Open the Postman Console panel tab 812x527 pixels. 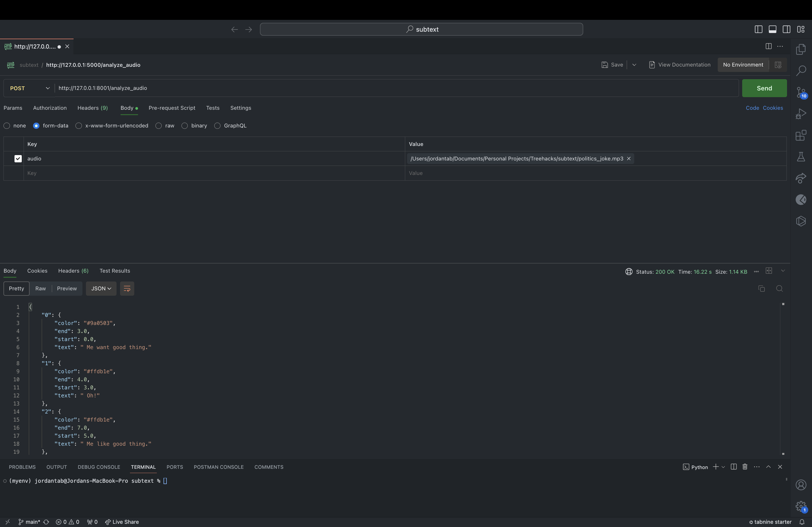[x=218, y=467]
